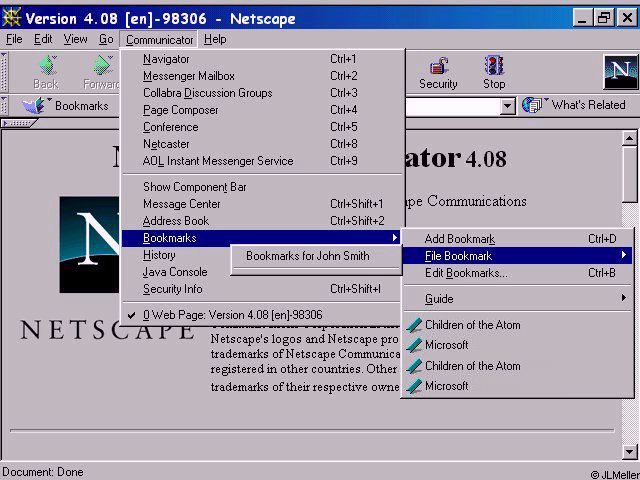
Task: Open Netcaster from the menu
Action: click(x=261, y=144)
